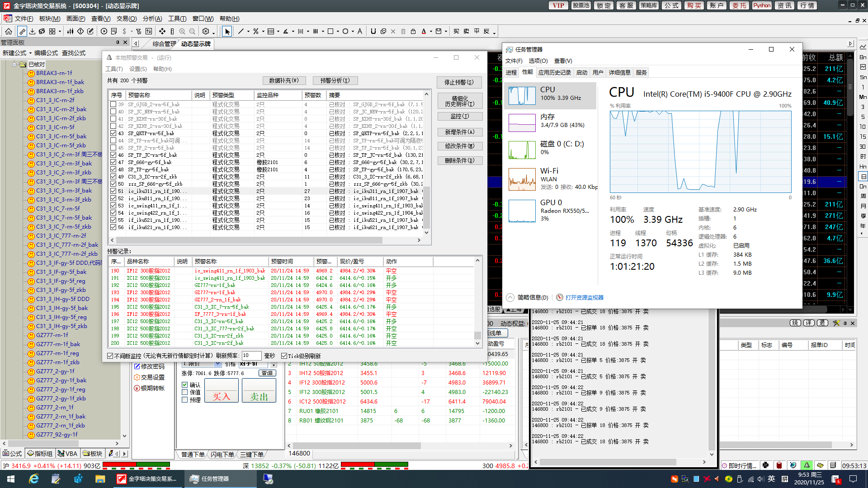Click the zoom in magnifier icon
This screenshot has width=868, height=488.
182,31
